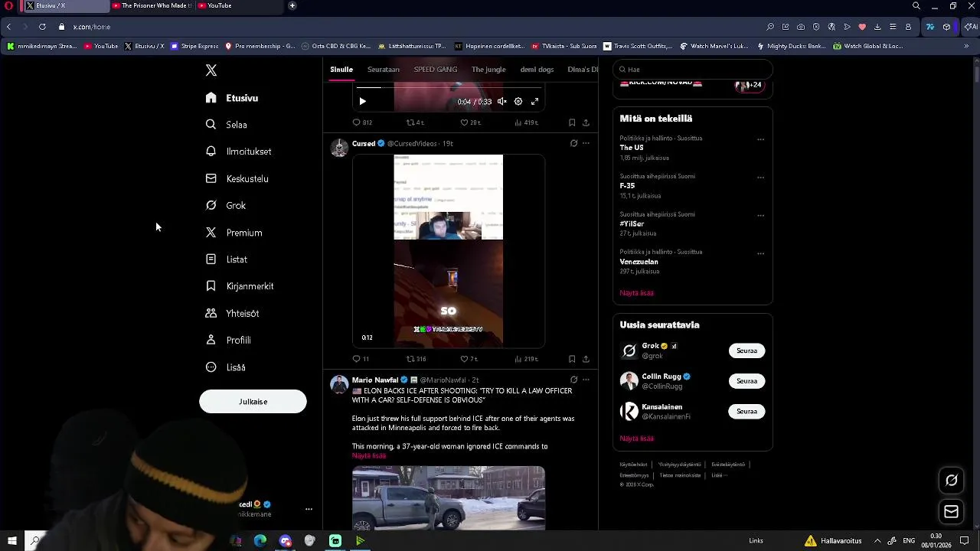Repost the Cursed post with 316 reposts
The image size is (980, 551).
click(x=416, y=359)
